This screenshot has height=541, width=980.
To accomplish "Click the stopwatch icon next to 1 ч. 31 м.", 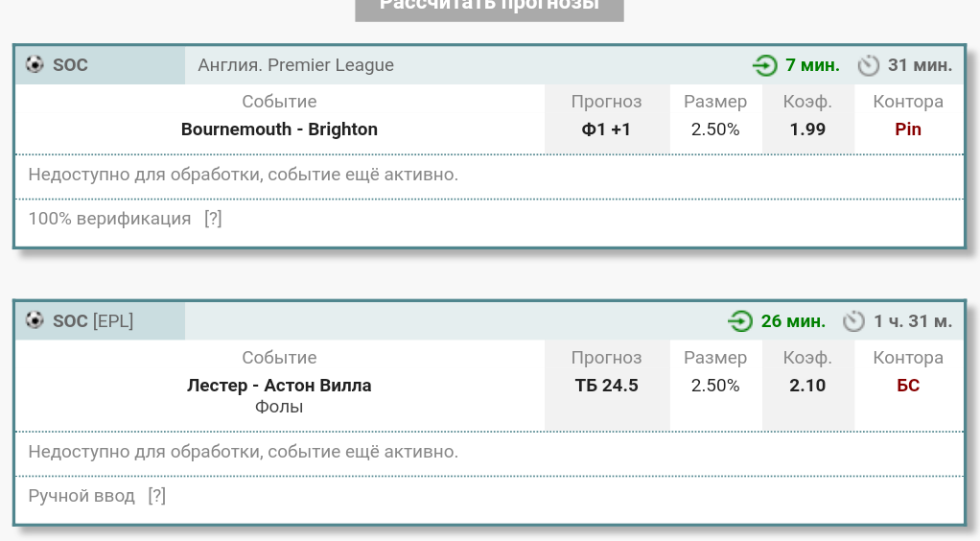I will tap(854, 321).
